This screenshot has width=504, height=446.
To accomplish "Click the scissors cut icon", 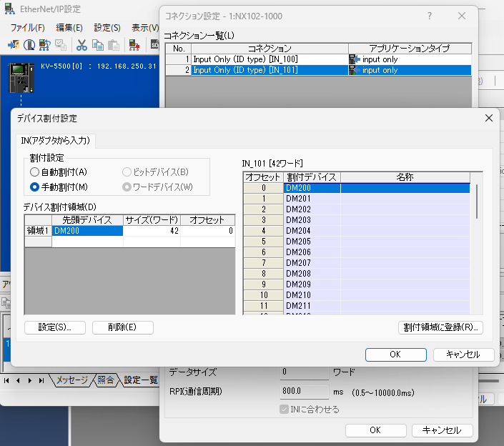I will pyautogui.click(x=81, y=45).
